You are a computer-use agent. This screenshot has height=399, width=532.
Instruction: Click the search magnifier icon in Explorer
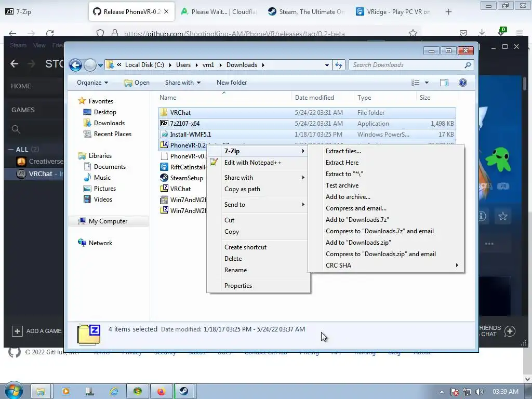468,65
